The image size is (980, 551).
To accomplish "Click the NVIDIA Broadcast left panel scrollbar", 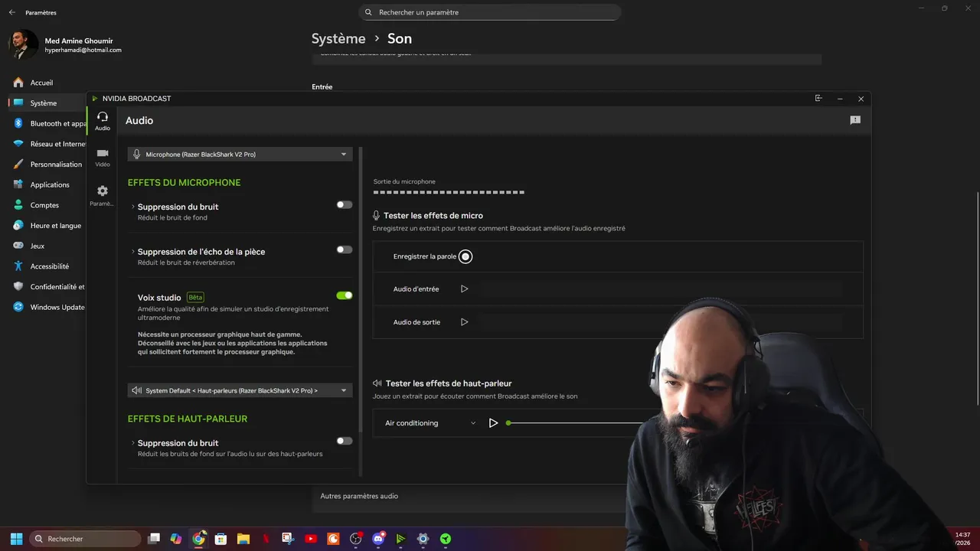I will tap(361, 289).
